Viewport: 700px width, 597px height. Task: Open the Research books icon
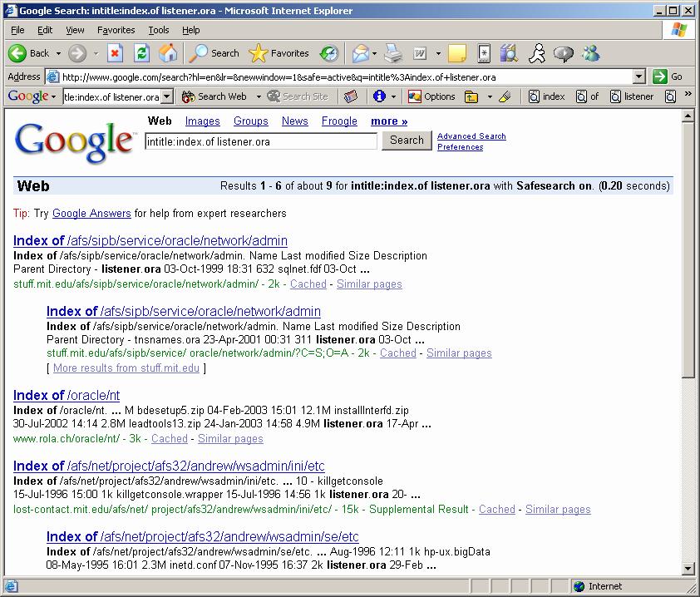click(x=509, y=53)
